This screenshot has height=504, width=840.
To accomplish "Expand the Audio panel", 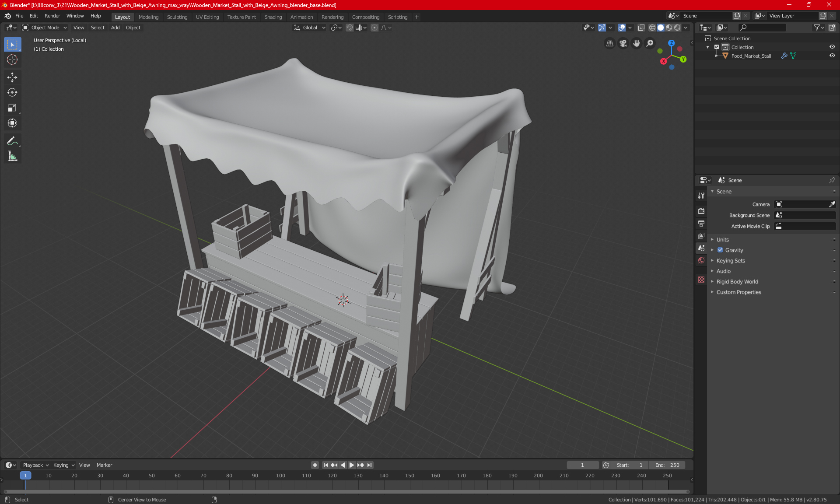I will tap(723, 271).
